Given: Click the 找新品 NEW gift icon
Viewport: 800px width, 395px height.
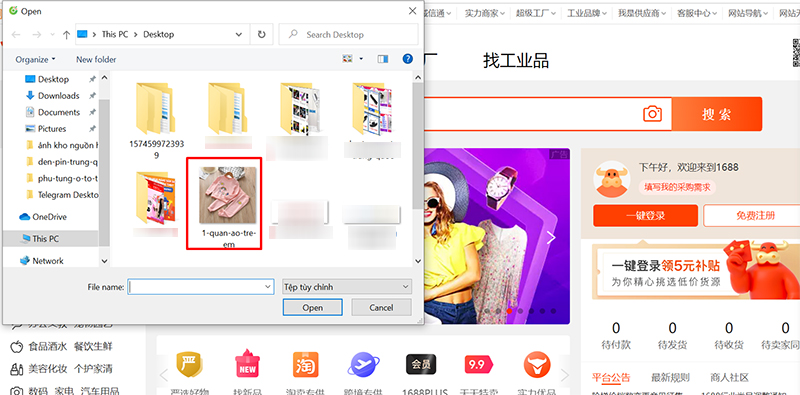Looking at the screenshot, I should [247, 364].
